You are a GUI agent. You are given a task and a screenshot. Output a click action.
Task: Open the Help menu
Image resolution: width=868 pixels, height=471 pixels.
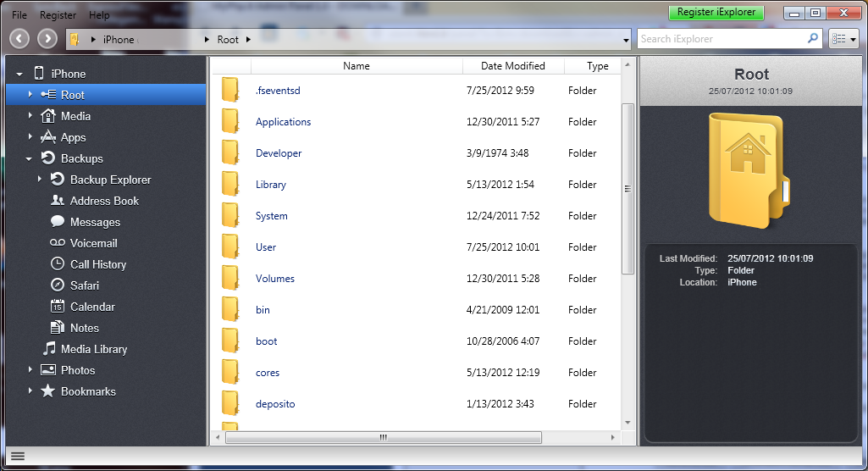99,15
